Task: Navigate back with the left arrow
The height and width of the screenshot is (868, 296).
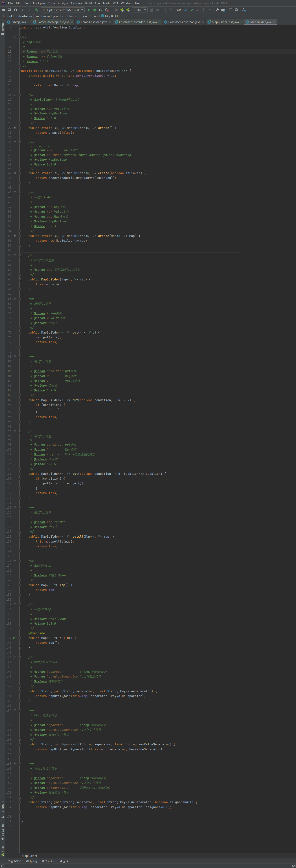Action: 23,10
